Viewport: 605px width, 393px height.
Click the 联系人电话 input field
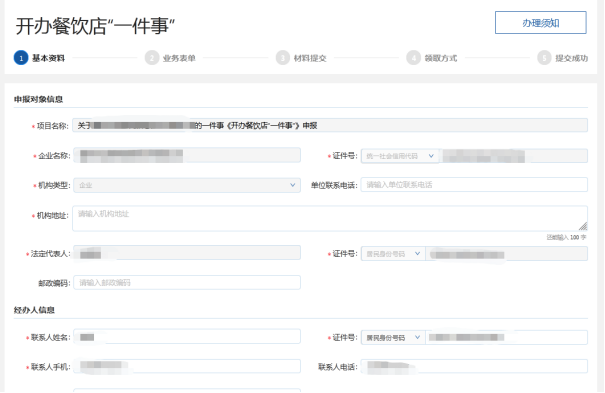pyautogui.click(x=474, y=366)
